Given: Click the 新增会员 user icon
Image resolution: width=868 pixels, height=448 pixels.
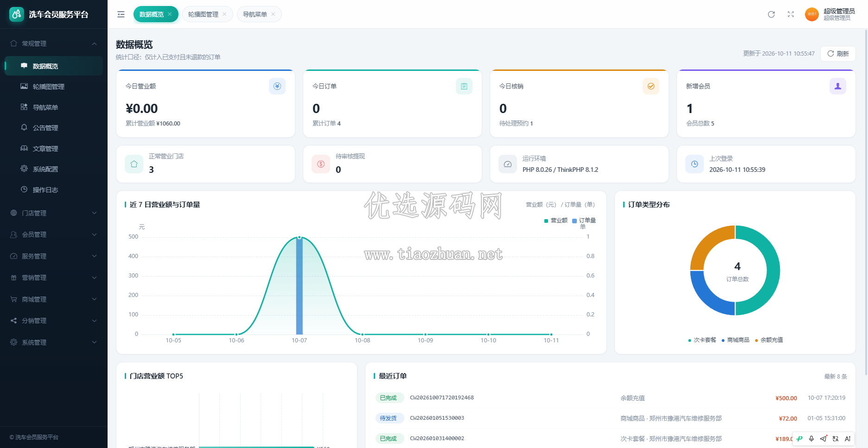Looking at the screenshot, I should pyautogui.click(x=838, y=86).
